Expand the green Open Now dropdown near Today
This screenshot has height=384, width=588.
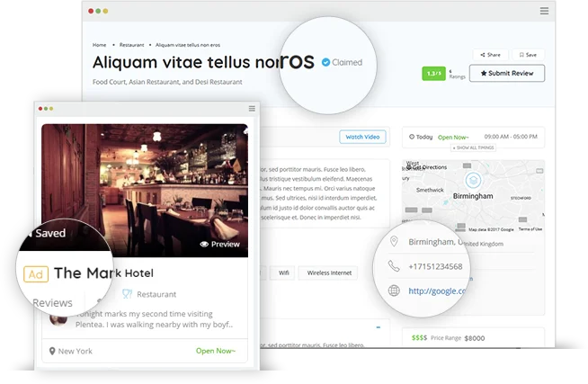[453, 138]
